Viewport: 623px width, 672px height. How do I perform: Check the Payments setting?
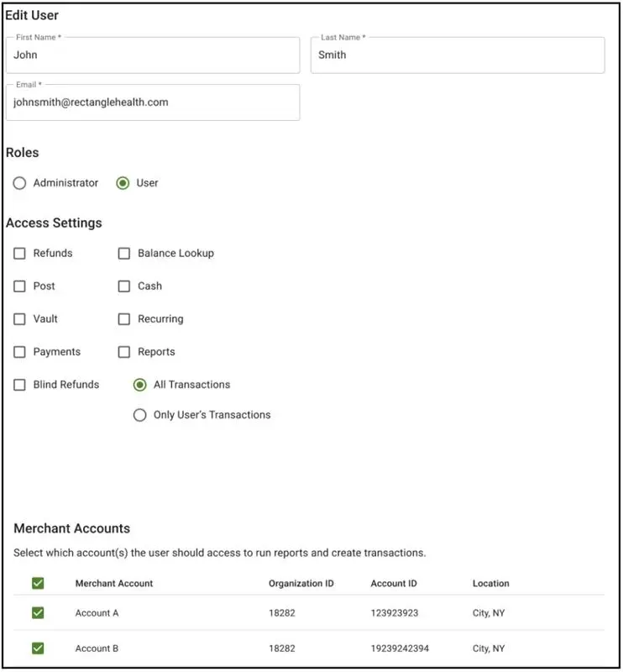pos(19,351)
